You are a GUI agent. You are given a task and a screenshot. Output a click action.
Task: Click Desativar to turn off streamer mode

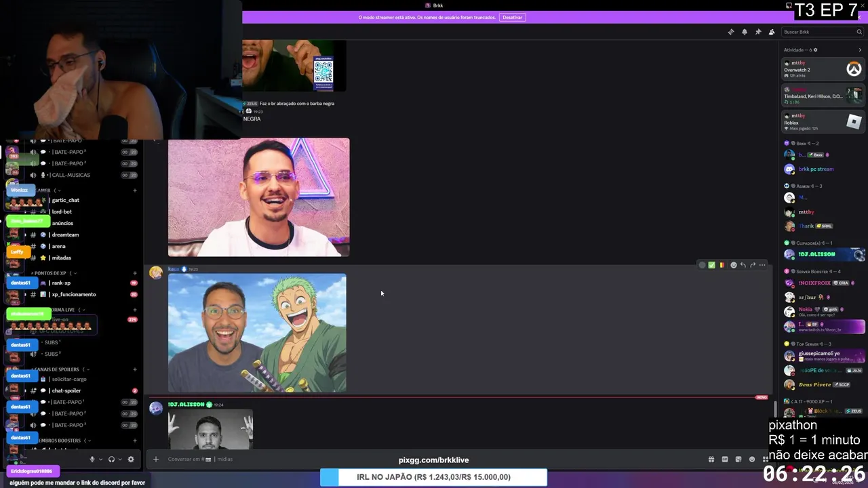pos(513,17)
